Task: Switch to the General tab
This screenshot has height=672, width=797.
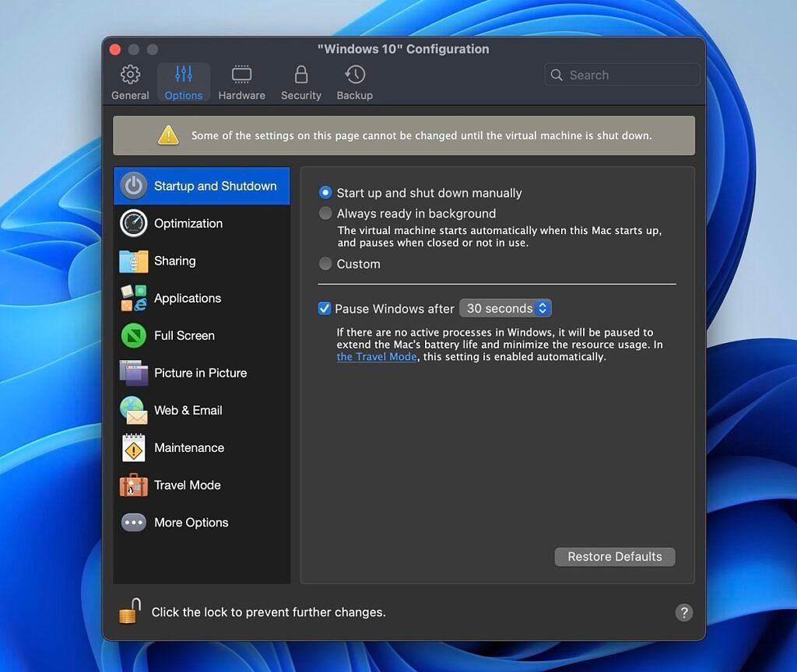Action: 129,81
